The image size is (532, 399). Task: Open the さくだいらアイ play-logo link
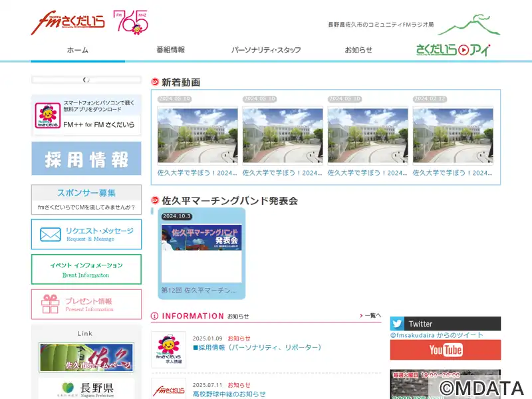tap(454, 50)
